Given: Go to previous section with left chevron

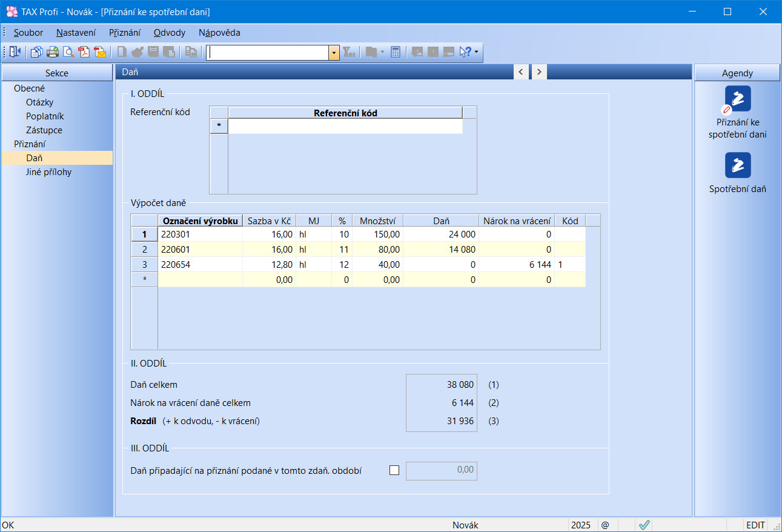Looking at the screenshot, I should (521, 72).
